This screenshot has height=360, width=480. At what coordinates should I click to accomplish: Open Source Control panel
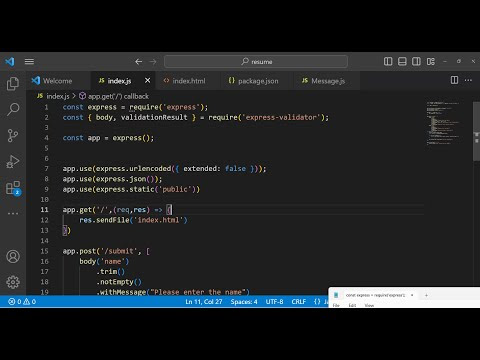pos(13,135)
